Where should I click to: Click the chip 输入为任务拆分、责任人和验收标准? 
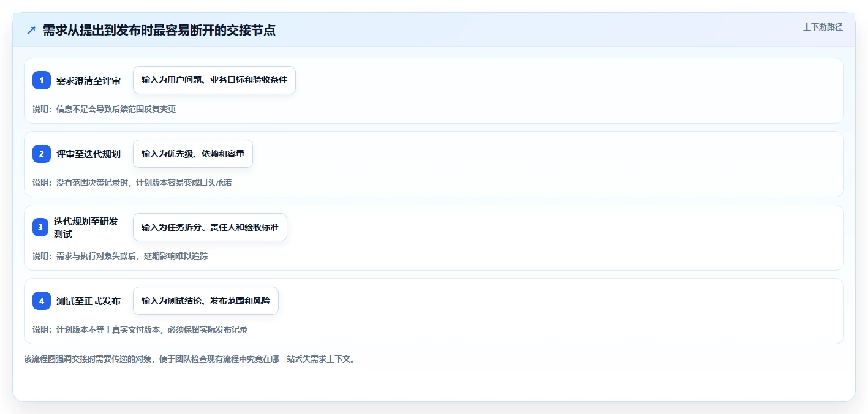pyautogui.click(x=210, y=227)
